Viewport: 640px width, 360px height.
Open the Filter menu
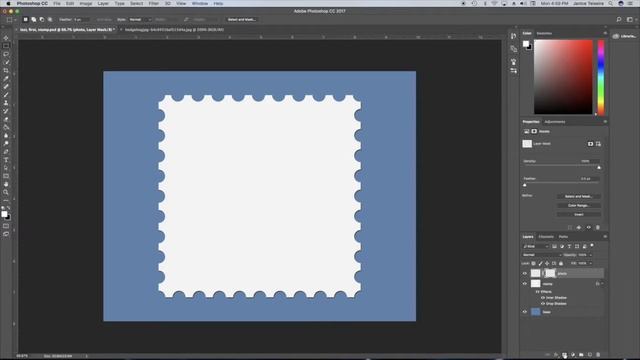[x=153, y=3]
